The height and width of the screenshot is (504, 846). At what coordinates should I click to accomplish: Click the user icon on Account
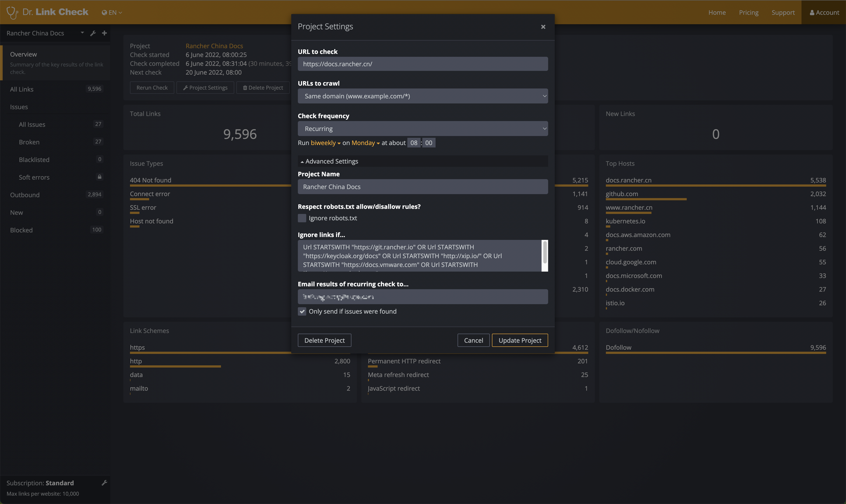[x=812, y=13]
